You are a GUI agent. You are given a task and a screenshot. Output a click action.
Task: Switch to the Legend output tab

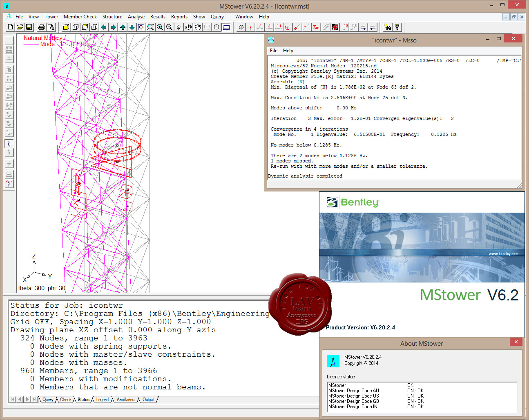click(x=103, y=400)
